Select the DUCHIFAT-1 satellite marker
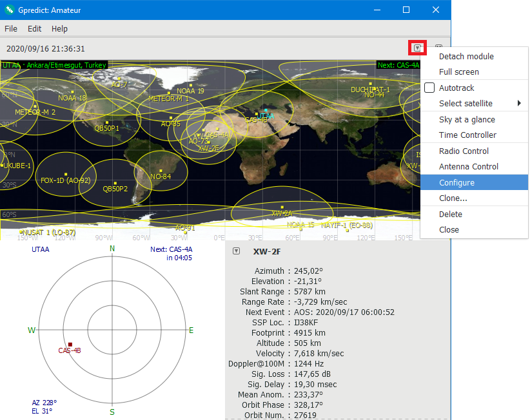This screenshot has height=420, width=530. (371, 83)
